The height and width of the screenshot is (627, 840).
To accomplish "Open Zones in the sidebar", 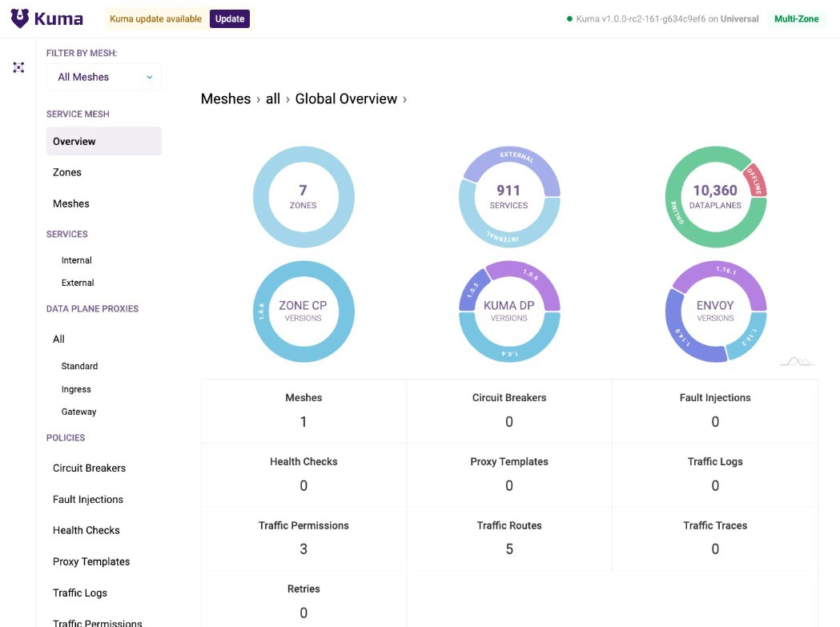I will [67, 172].
